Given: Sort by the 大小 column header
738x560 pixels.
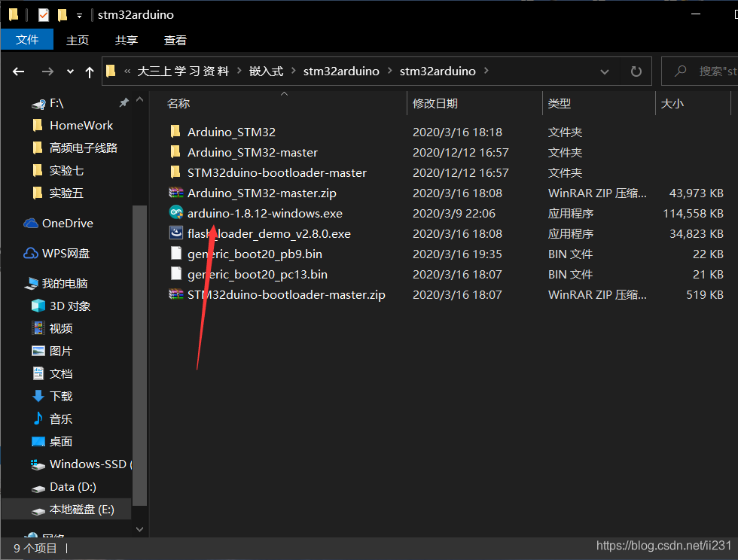Looking at the screenshot, I should pos(672,104).
